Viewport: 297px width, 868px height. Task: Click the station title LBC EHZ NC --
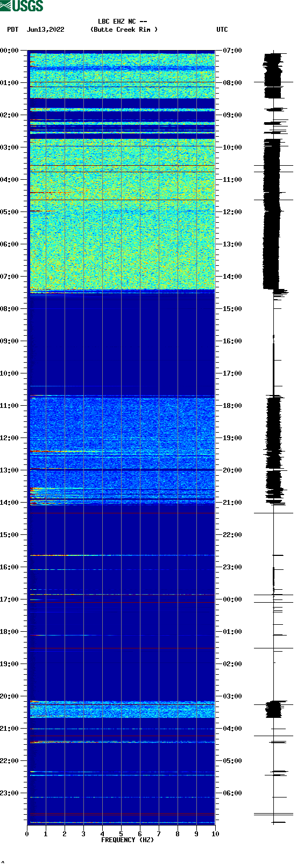123,22
